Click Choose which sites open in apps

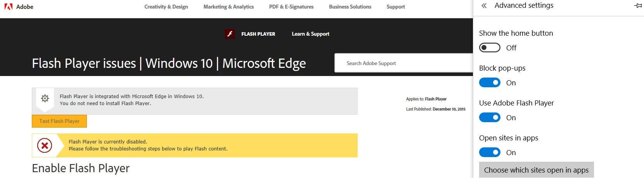coord(536,170)
